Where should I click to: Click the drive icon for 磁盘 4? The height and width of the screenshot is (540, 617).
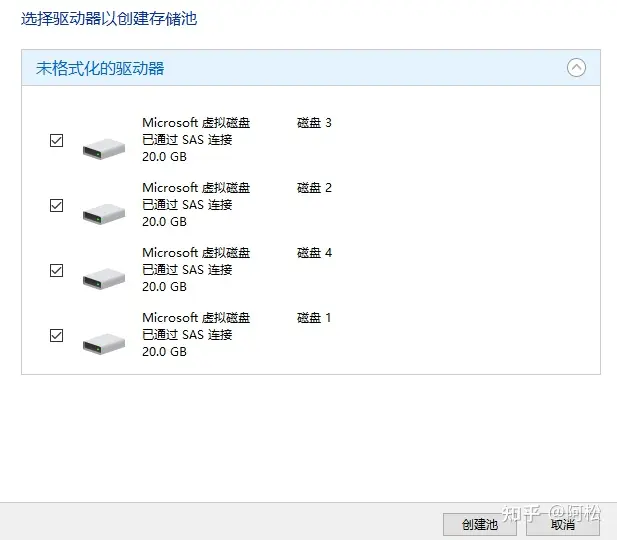tap(104, 278)
